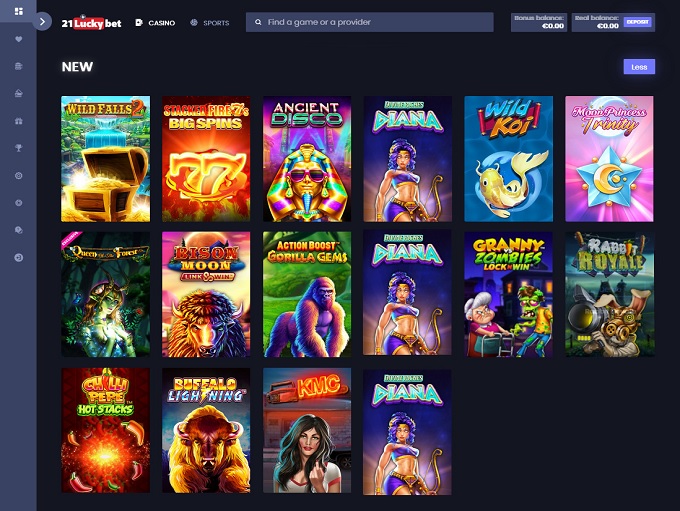Click the Bonus balance box
680x511 pixels.
tap(540, 22)
